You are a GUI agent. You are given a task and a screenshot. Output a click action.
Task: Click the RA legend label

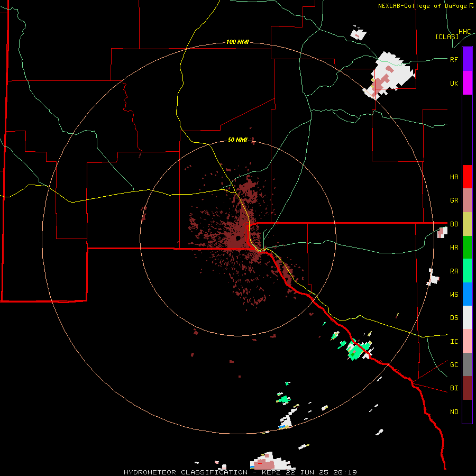pos(454,271)
